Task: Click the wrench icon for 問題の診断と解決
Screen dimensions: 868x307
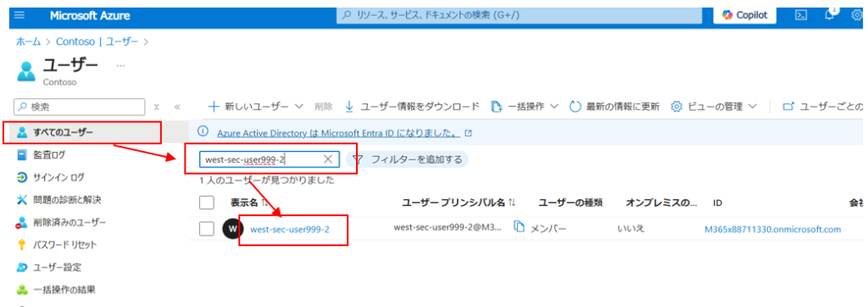Action: (22, 199)
